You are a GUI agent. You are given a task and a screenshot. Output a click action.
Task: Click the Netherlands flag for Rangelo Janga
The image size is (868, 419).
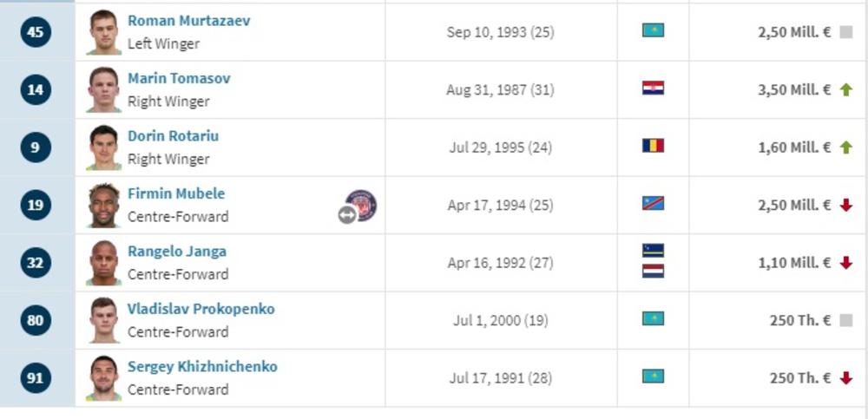point(653,271)
